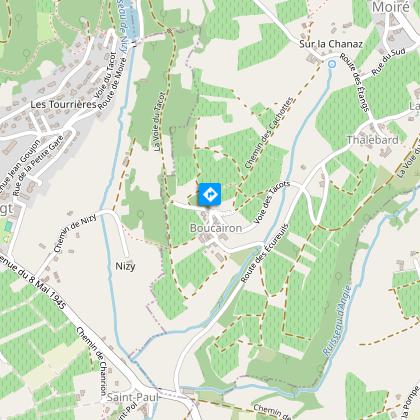Viewport: 420px width, 420px height.
Task: Select the Saint-Paul place label
Action: click(133, 397)
